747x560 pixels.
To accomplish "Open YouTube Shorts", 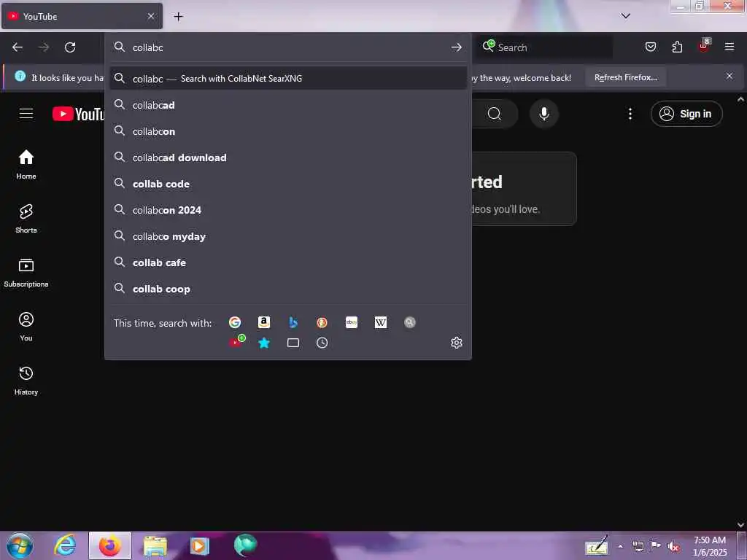I will [26, 219].
